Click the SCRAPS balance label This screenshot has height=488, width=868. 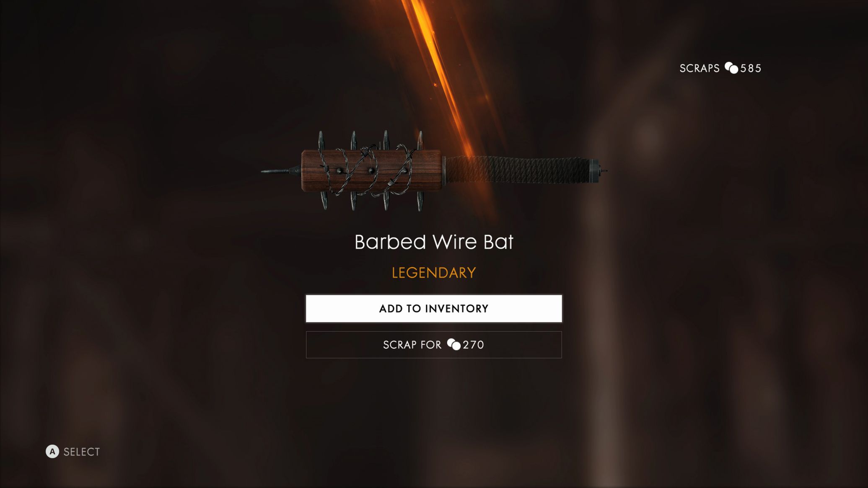click(700, 68)
